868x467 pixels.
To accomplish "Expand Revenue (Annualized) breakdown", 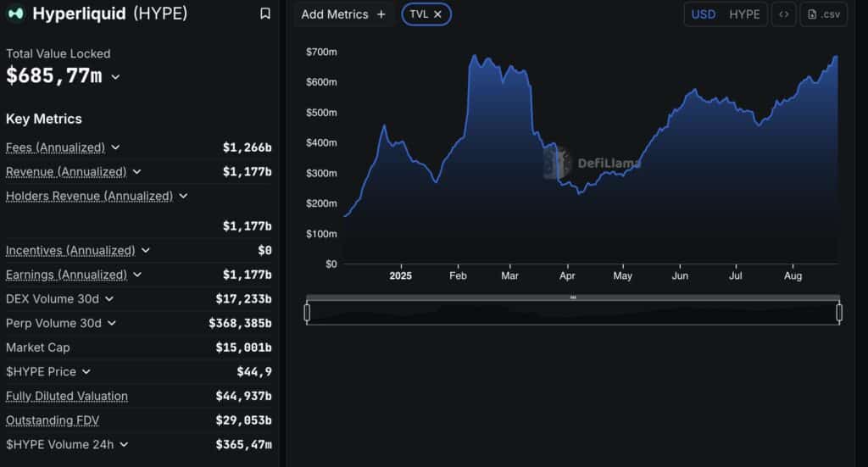I will coord(136,171).
